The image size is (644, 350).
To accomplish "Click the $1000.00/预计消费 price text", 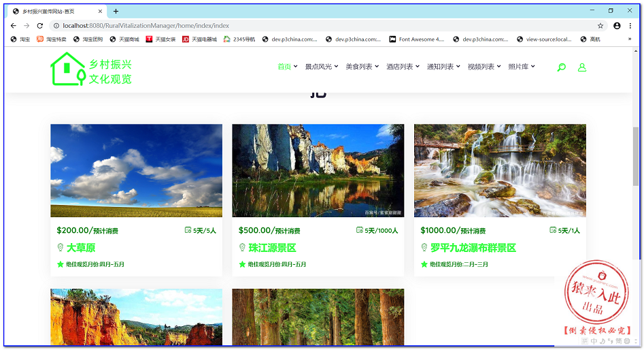I will pyautogui.click(x=453, y=230).
